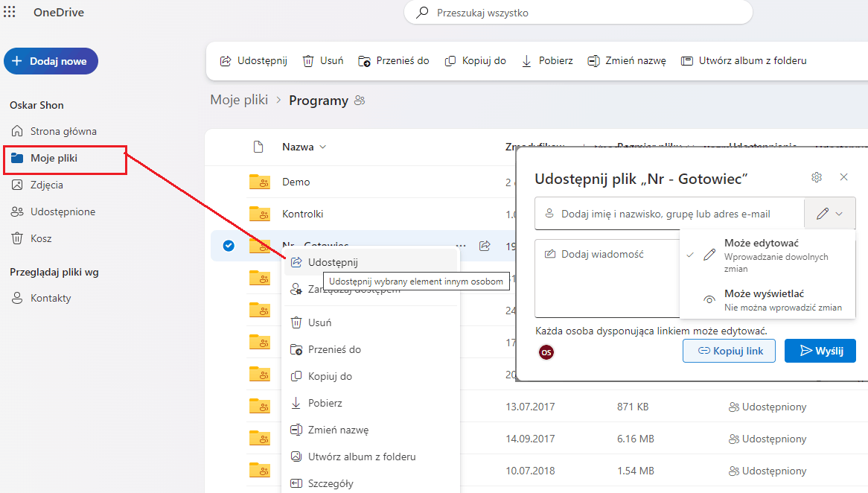The width and height of the screenshot is (868, 493).
Task: Click the Kopiuj link button
Action: [729, 351]
